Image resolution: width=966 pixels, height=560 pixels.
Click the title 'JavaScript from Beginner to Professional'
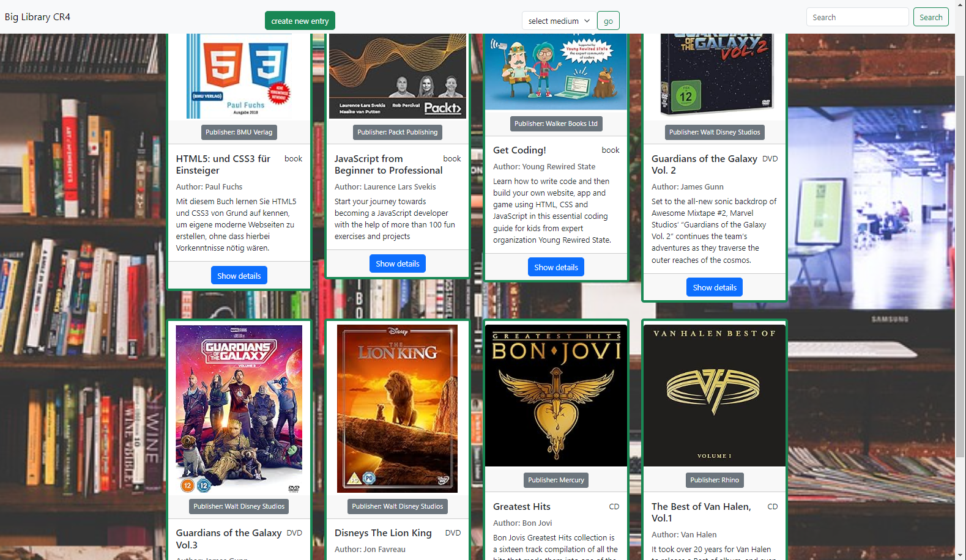click(x=388, y=164)
